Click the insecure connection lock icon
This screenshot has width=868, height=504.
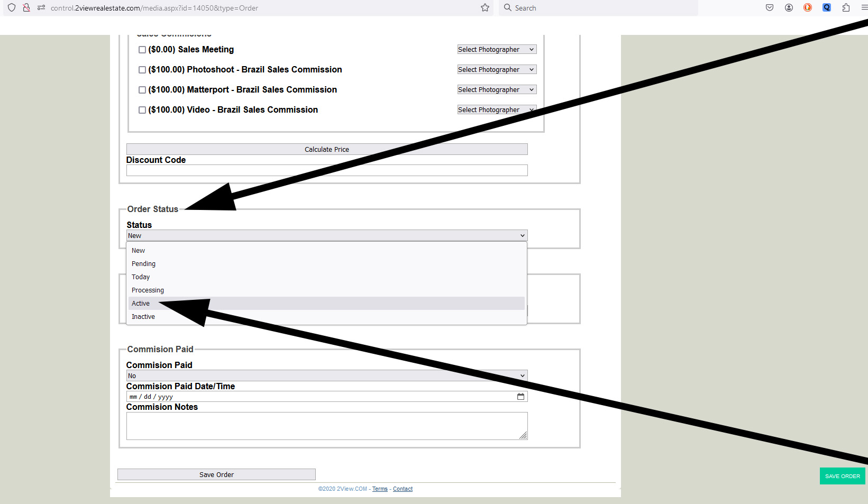coord(26,8)
